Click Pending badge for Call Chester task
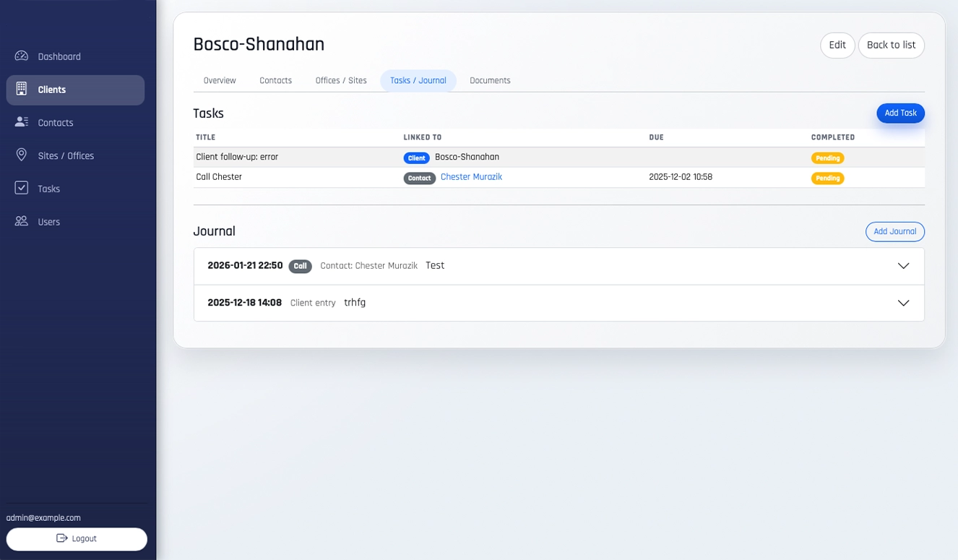Screen dimensions: 958x560 click(827, 178)
